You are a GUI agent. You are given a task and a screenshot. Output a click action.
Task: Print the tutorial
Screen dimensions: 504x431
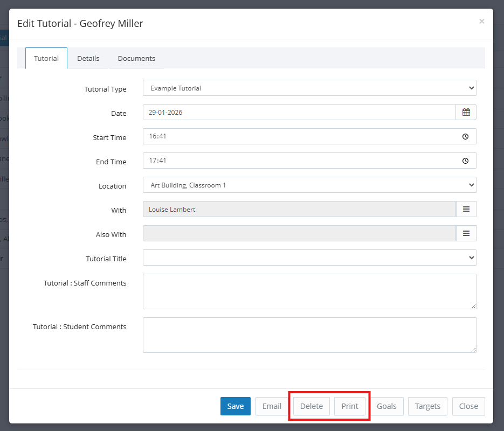coord(349,406)
